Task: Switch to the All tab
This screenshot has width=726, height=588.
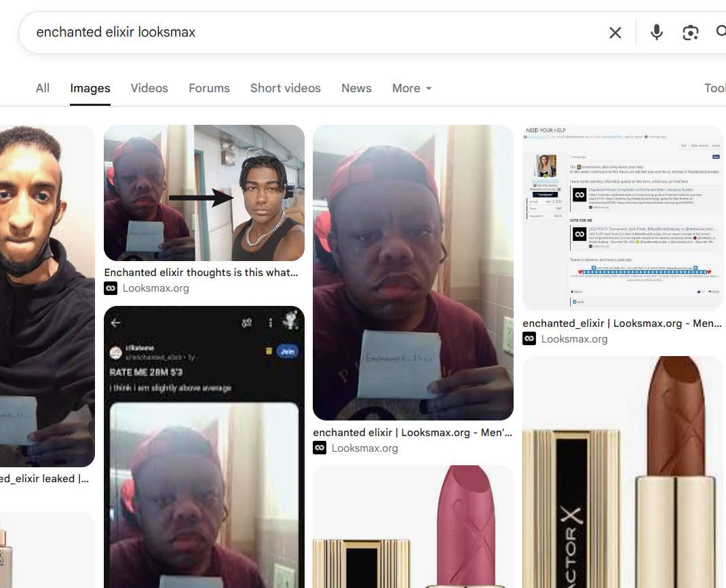Action: tap(43, 88)
